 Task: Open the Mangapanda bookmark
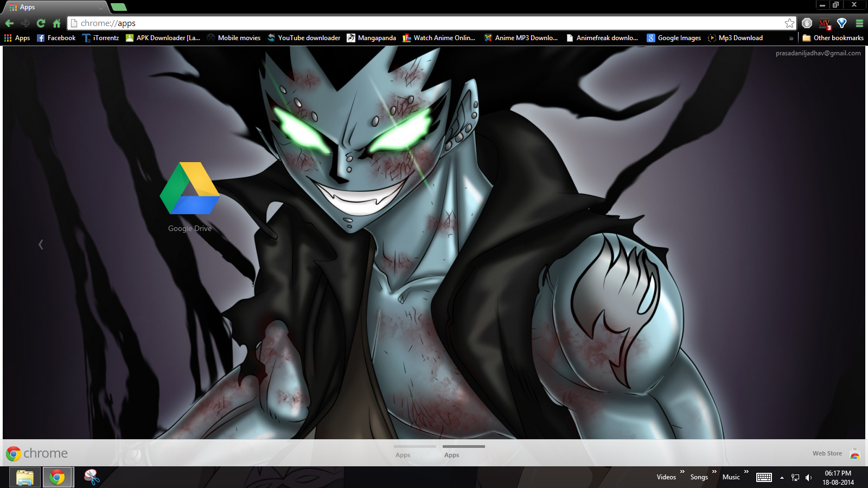click(372, 38)
